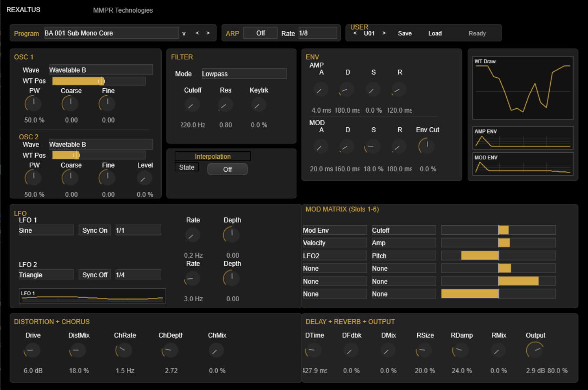Screen dimensions: 588x390
Task: Click the Mod Env source in Mod Matrix
Action: pyautogui.click(x=334, y=230)
